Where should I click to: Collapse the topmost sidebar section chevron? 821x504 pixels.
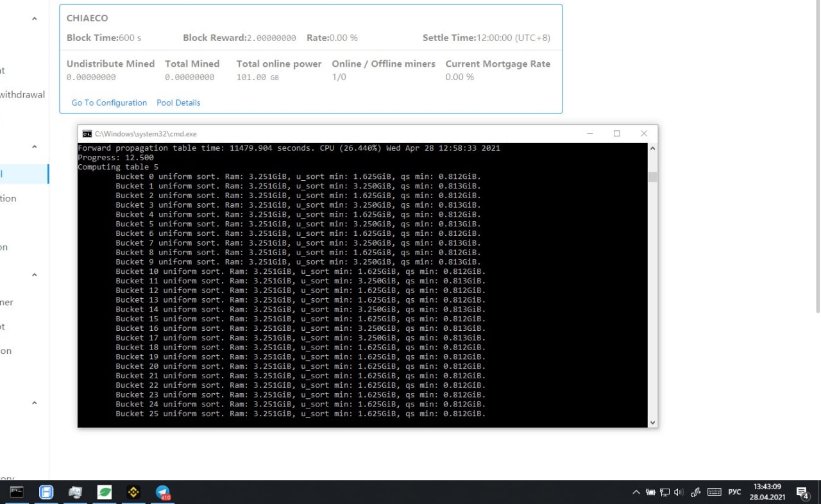click(x=35, y=19)
